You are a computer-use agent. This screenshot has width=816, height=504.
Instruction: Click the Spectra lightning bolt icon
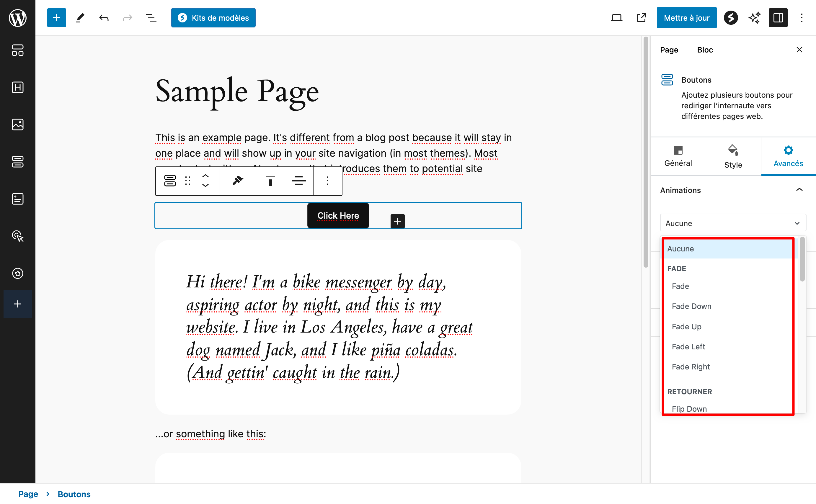coord(731,18)
